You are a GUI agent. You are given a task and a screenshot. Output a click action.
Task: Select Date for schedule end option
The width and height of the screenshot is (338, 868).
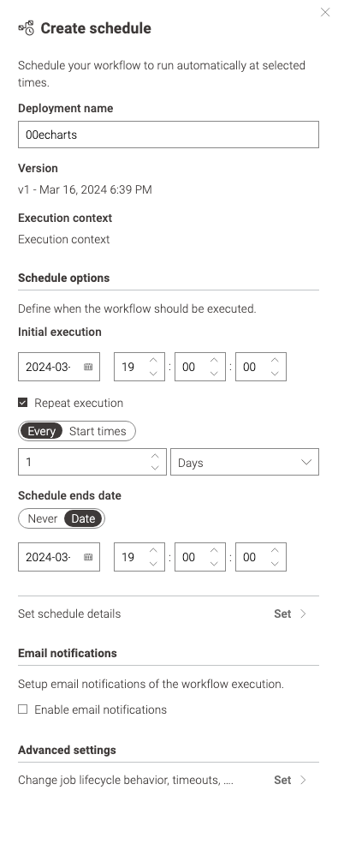point(84,518)
